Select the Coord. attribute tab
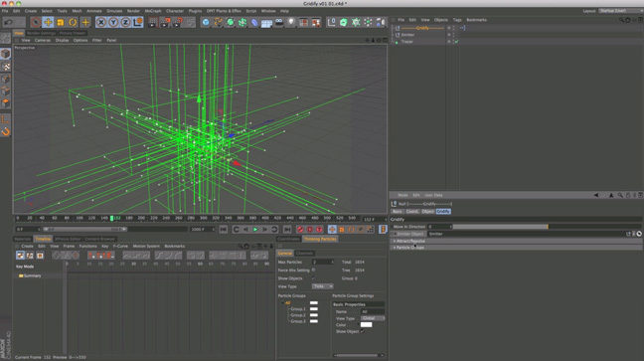The image size is (644, 361). point(412,212)
